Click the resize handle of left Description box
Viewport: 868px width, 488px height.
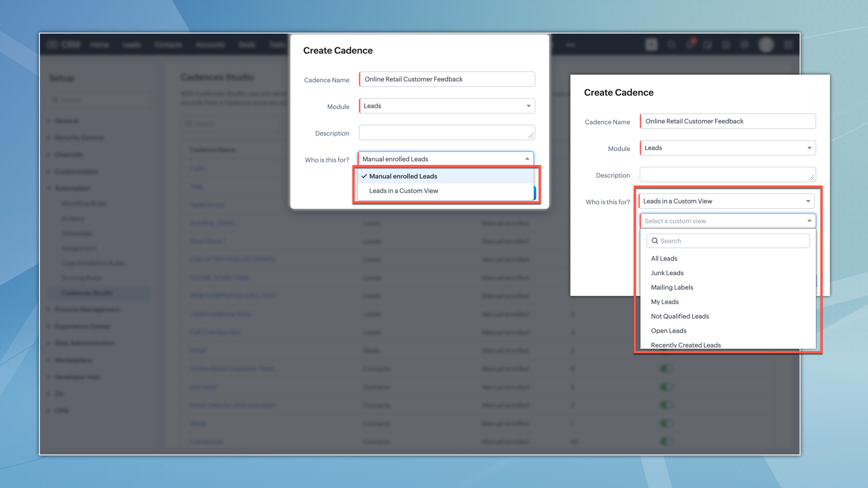(531, 136)
